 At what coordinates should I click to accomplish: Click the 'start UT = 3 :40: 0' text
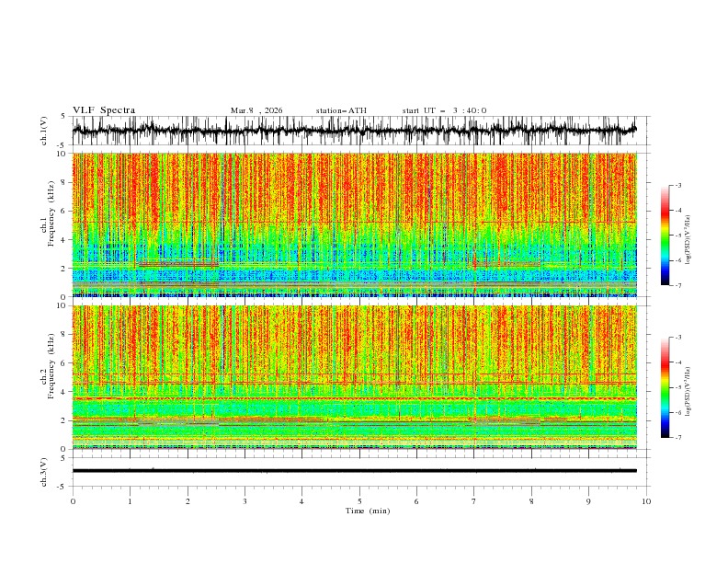[x=444, y=110]
